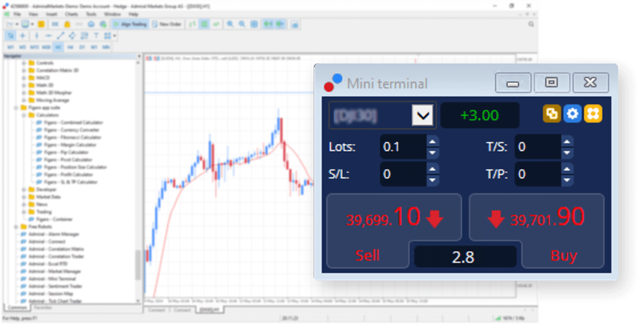Expand the Moving Average folder
The image size is (644, 324).
(x=24, y=100)
